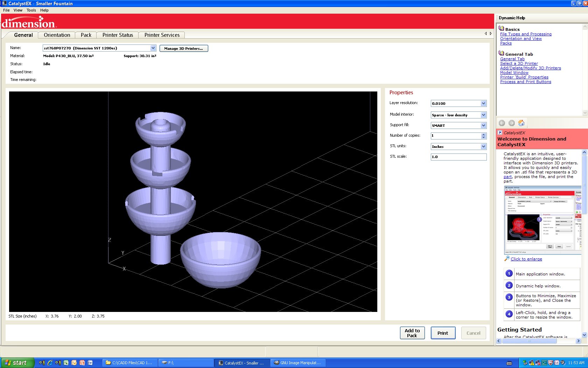Click the Print button
This screenshot has width=588, height=368.
point(443,333)
